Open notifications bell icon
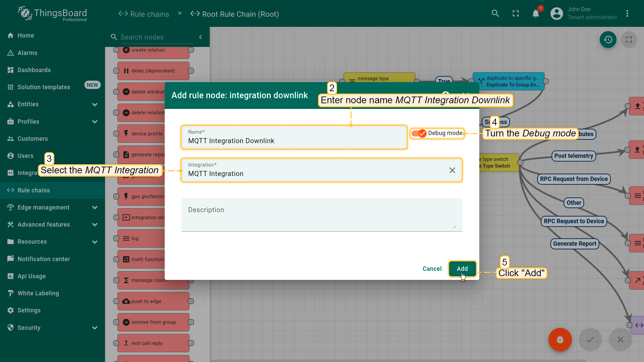Screen dimensions: 644x362 click(536, 14)
